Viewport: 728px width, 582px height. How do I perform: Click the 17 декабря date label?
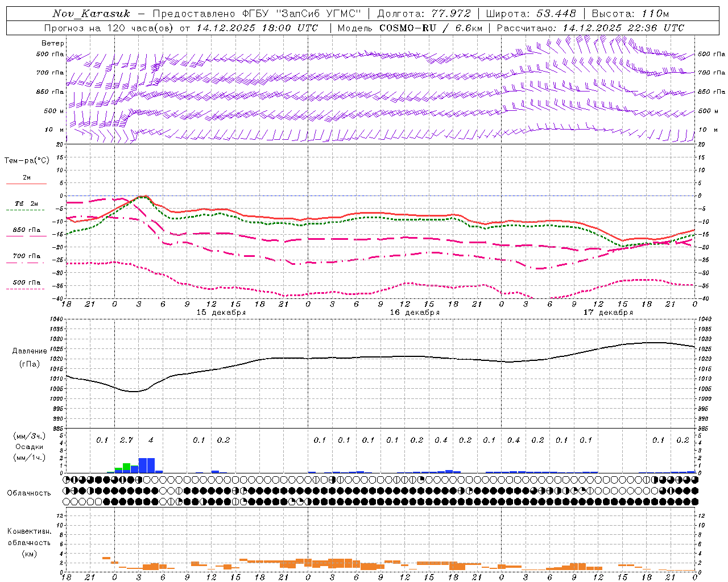click(608, 313)
